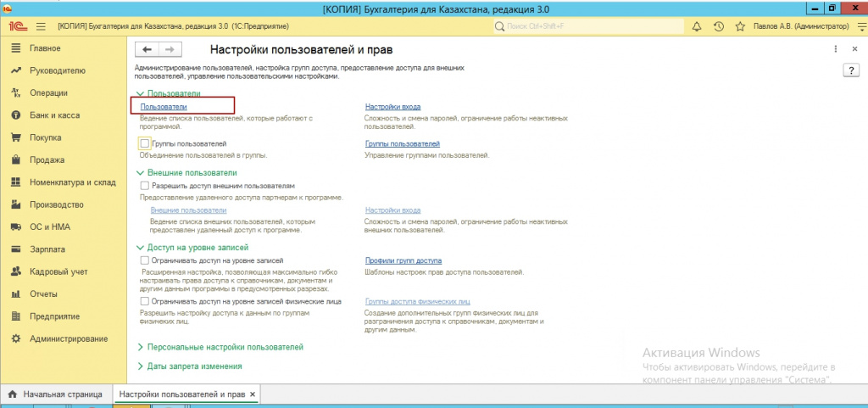Image resolution: width=868 pixels, height=408 pixels.
Task: Select Настройки пользователей и прав tab
Action: (x=182, y=394)
